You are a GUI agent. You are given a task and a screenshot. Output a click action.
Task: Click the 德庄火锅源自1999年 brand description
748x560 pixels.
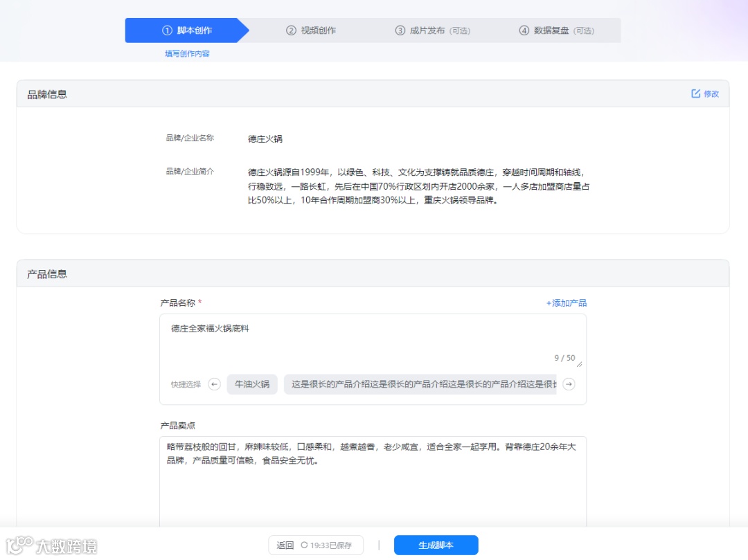click(418, 186)
